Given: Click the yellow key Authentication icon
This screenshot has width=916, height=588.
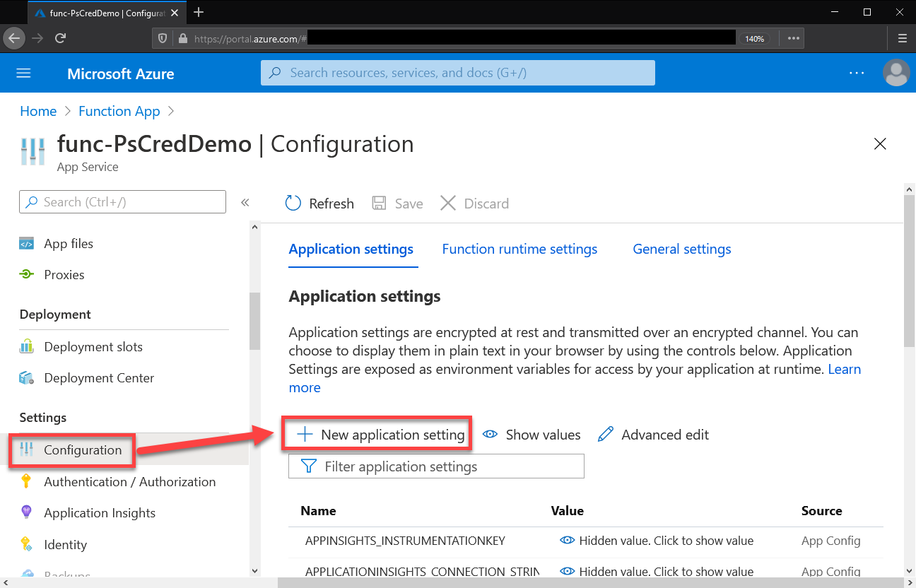Looking at the screenshot, I should coord(27,482).
